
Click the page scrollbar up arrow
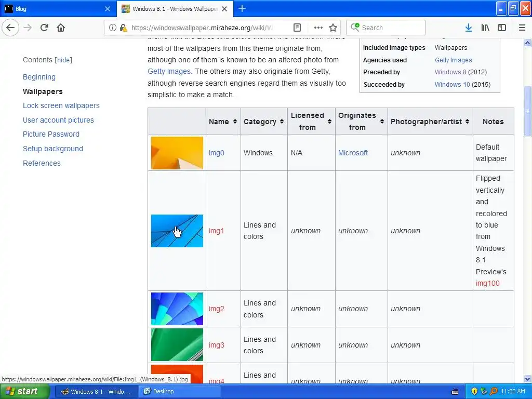(x=528, y=43)
